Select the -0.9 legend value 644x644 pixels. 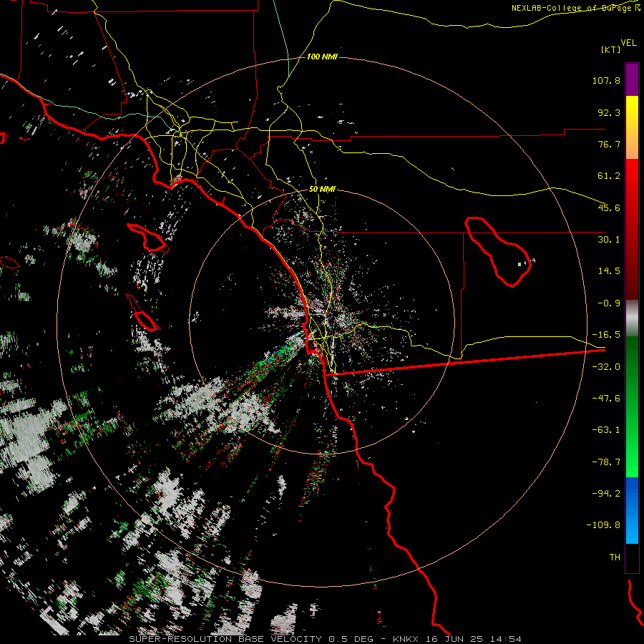[x=609, y=303]
